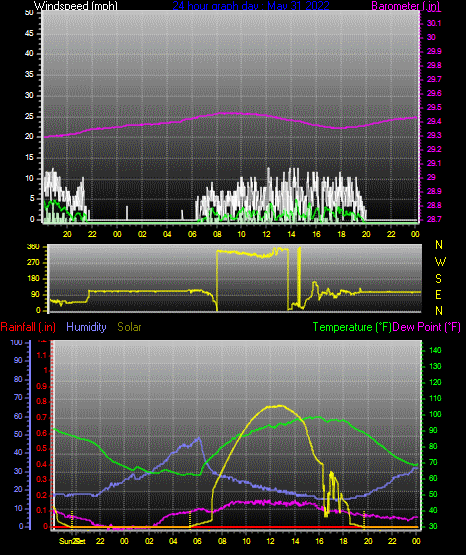
Task: Click the 270 value on wind direction axis
Action: (x=34, y=263)
